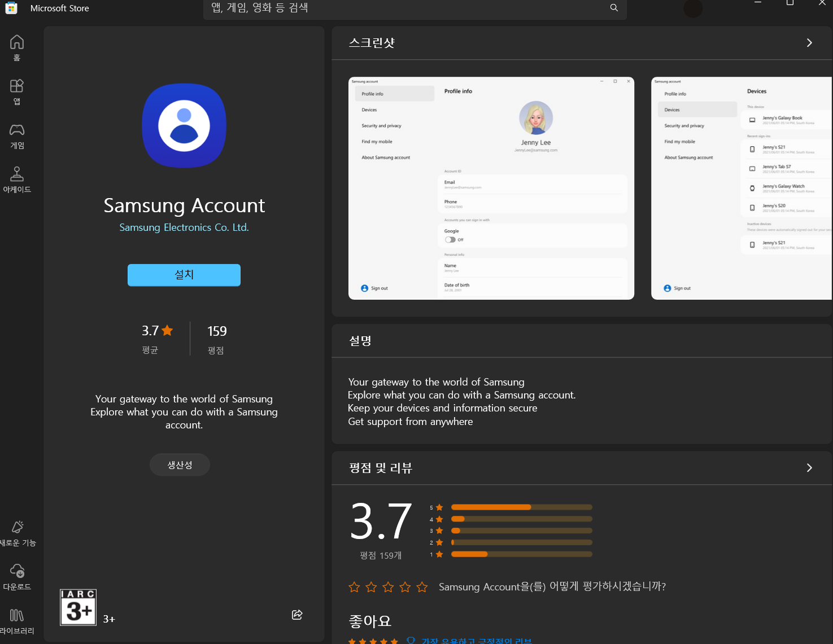
Task: Click the 평점 159개 text
Action: coord(381,555)
